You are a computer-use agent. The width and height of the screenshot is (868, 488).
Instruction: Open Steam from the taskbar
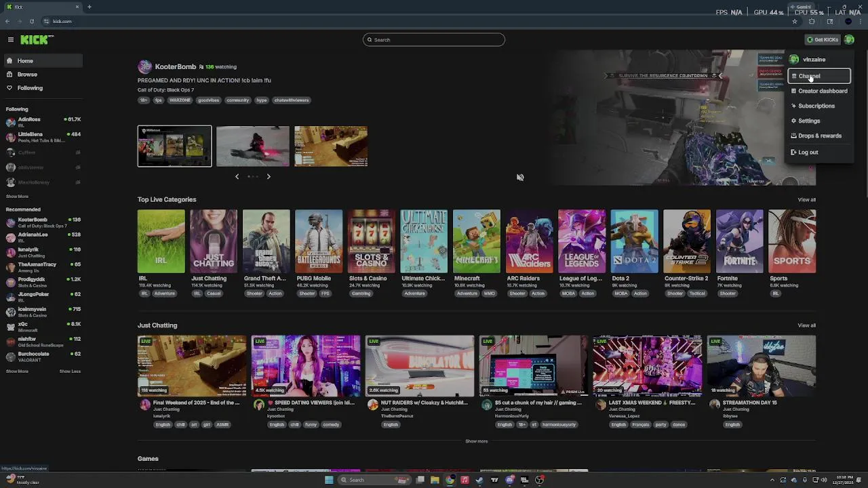(x=479, y=480)
